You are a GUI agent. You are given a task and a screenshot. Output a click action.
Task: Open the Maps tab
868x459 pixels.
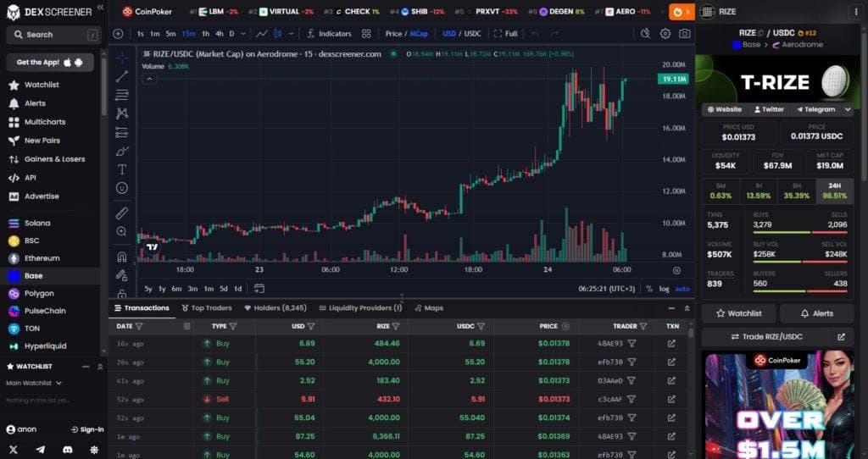coord(429,308)
